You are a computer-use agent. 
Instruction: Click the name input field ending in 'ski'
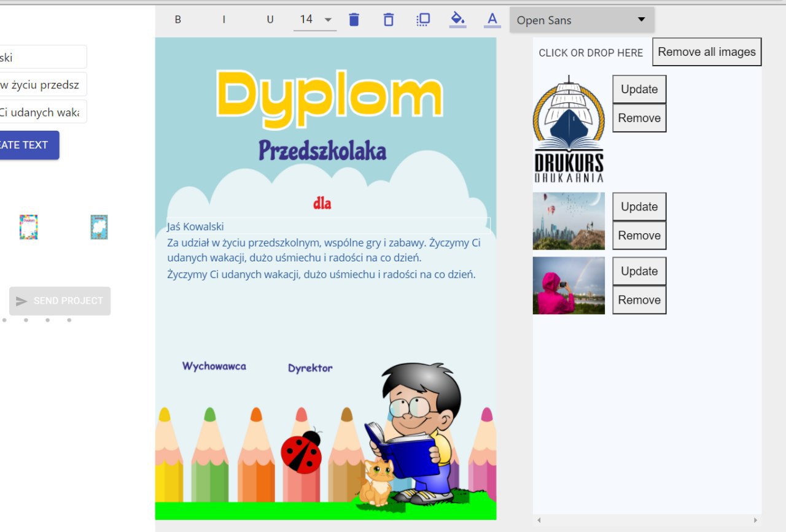[x=43, y=57]
